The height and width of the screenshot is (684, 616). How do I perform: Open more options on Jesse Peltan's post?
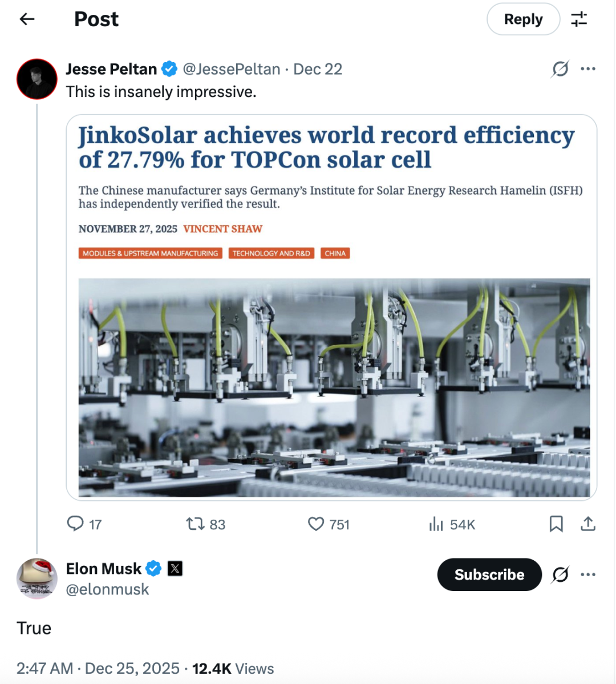(x=588, y=69)
